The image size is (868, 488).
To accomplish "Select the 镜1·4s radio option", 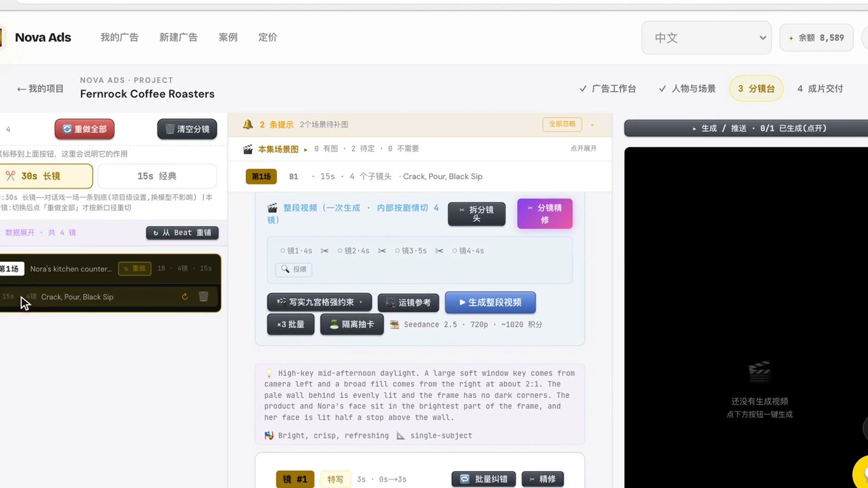I will 296,251.
